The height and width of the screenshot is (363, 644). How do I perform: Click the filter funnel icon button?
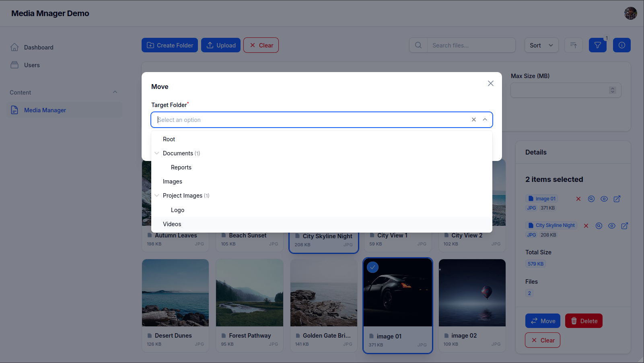597,45
